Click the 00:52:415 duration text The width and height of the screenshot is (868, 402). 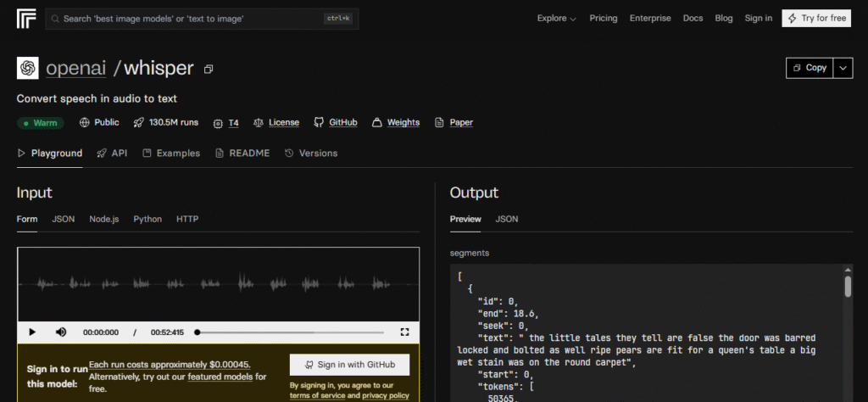pos(167,332)
